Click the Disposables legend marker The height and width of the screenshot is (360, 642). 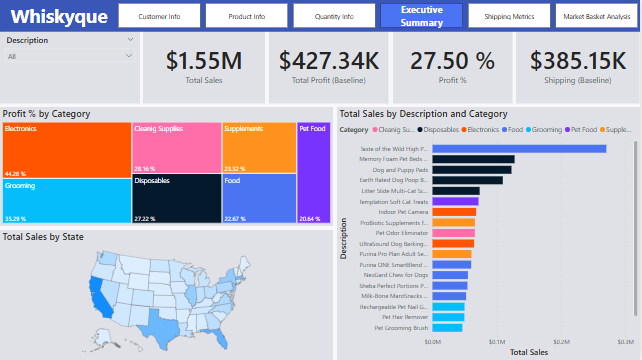[420, 130]
